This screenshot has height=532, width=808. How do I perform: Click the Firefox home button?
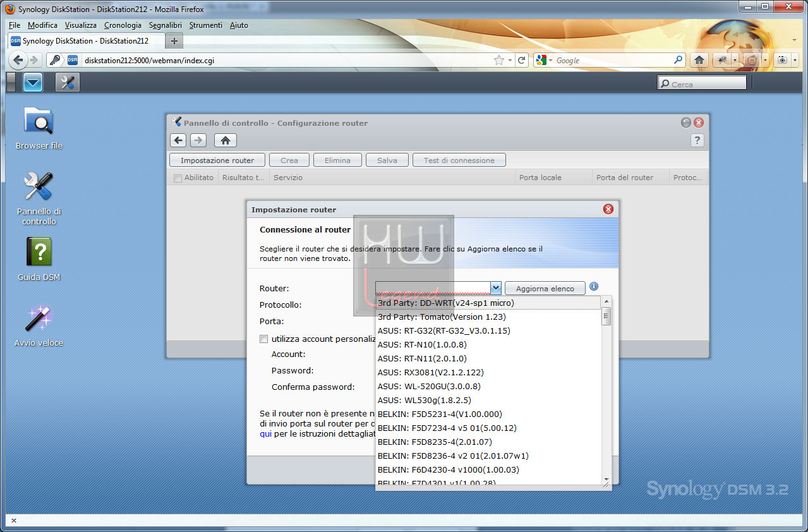click(x=699, y=60)
